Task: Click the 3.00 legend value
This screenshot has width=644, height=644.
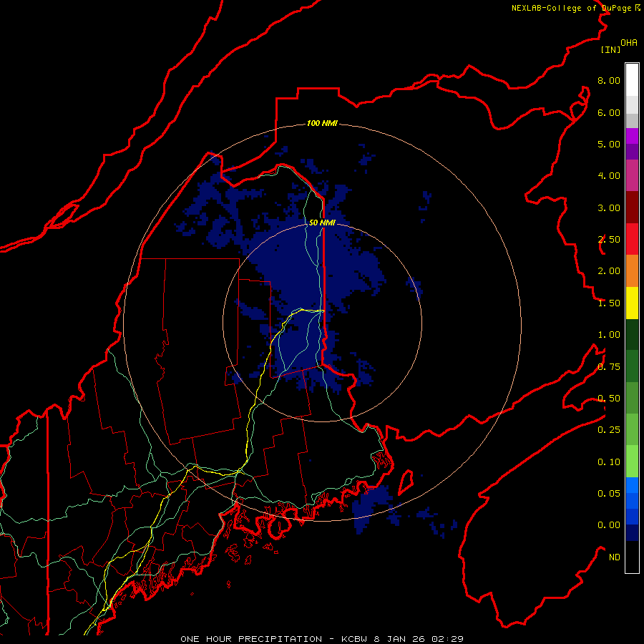Action: coord(609,208)
